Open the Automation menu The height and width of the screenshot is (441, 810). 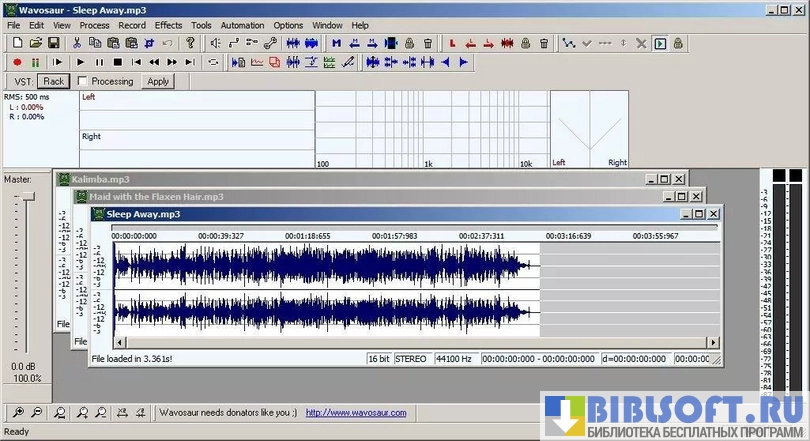[242, 24]
